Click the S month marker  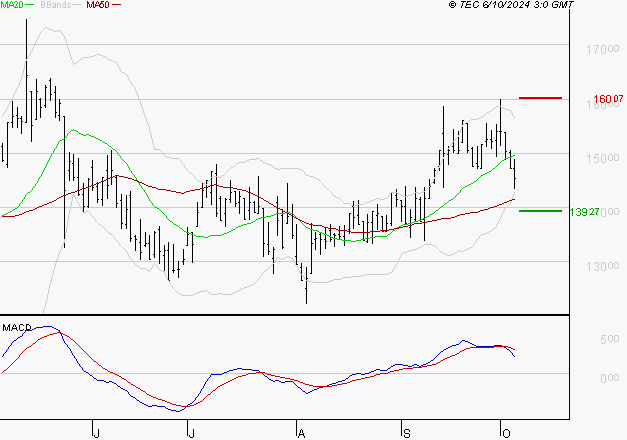pos(406,434)
